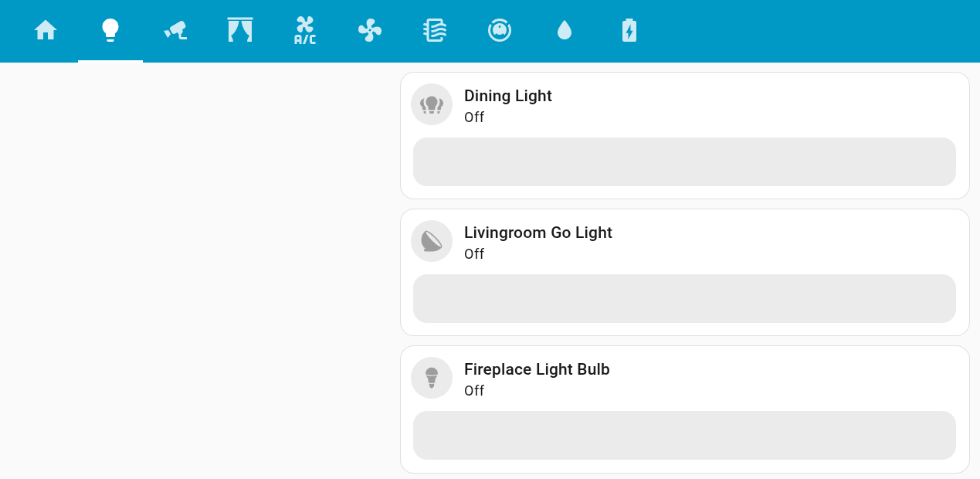This screenshot has height=479, width=980.
Task: Open the Home dashboard tab
Action: [46, 31]
